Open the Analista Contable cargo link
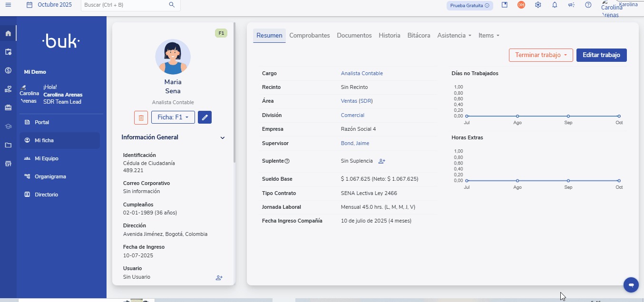The height and width of the screenshot is (302, 644). 361,74
